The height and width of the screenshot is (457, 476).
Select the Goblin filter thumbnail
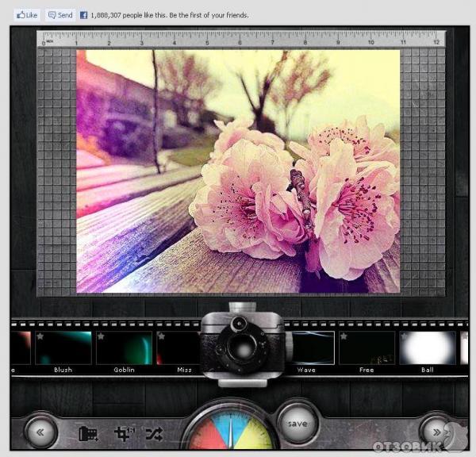[125, 348]
